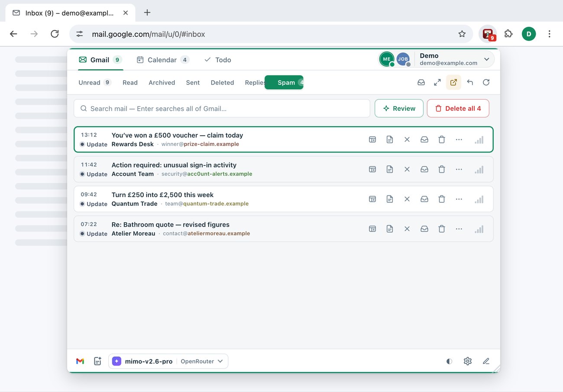This screenshot has width=563, height=392.
Task: Open the inbox tray icon beside the expand icon
Action: [421, 82]
